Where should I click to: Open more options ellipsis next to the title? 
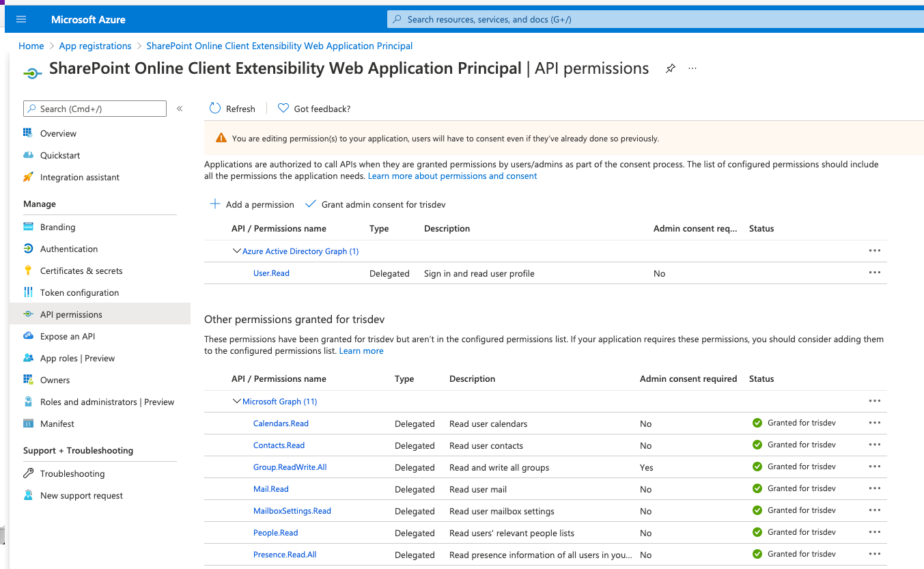coord(692,68)
